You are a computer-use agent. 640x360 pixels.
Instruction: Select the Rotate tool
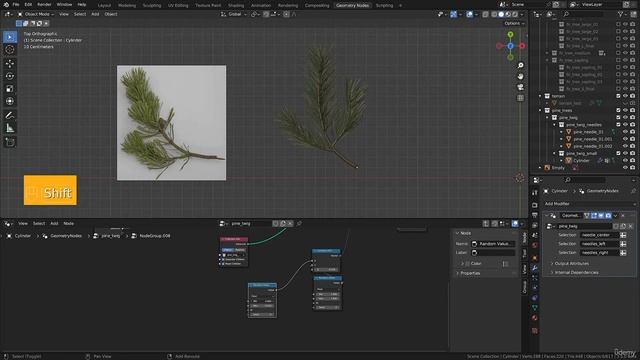[10, 76]
